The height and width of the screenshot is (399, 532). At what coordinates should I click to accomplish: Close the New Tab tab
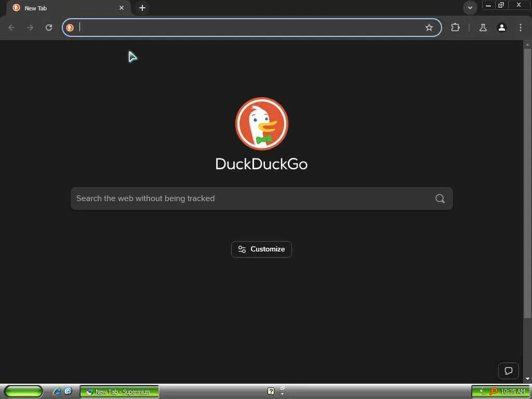(122, 8)
